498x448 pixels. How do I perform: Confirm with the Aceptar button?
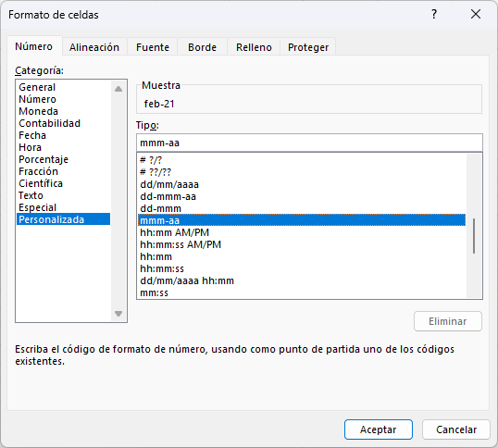379,429
